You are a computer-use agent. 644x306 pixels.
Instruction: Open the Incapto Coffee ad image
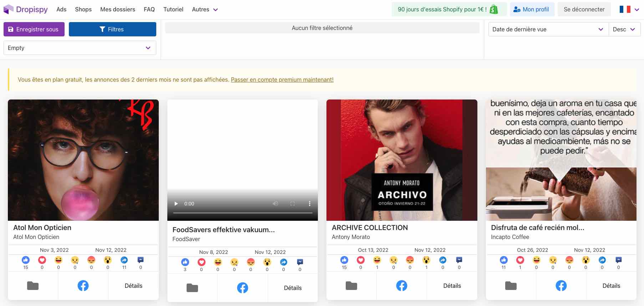[561, 160]
